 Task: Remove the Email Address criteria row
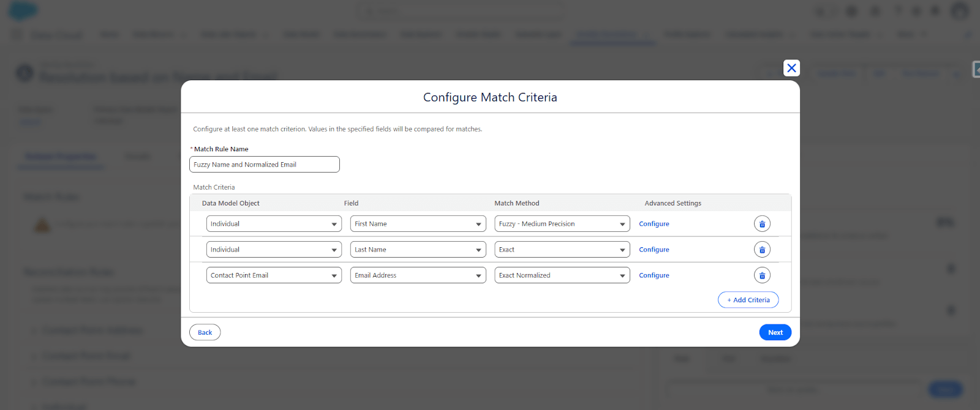762,275
